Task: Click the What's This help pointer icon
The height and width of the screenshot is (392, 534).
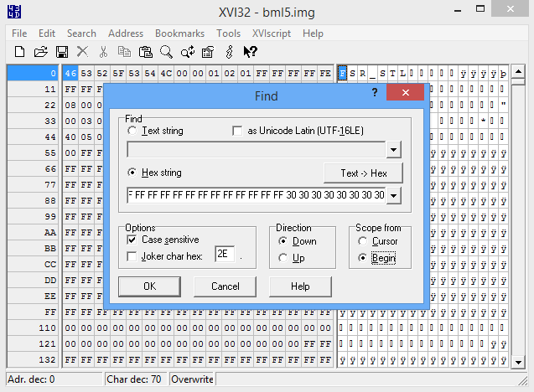Action: (250, 52)
